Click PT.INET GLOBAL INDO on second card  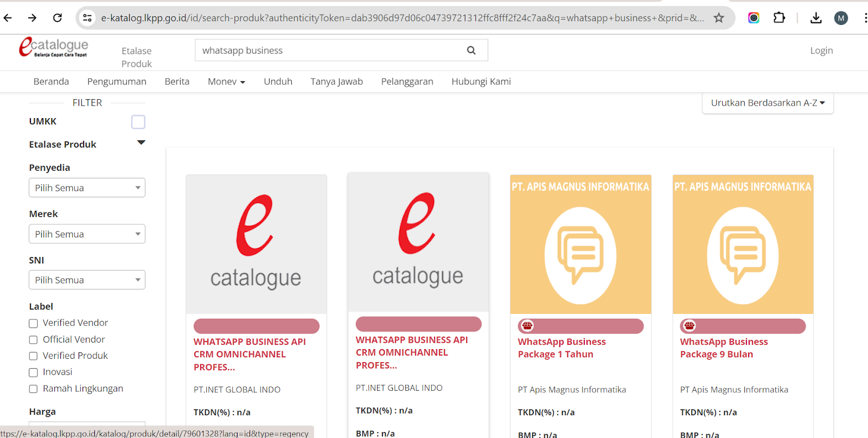[x=399, y=388]
